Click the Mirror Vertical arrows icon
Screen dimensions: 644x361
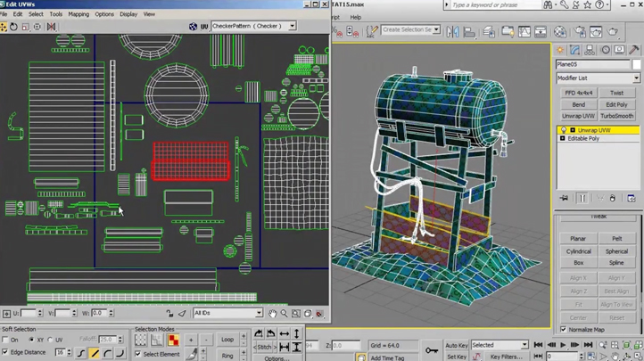(296, 333)
